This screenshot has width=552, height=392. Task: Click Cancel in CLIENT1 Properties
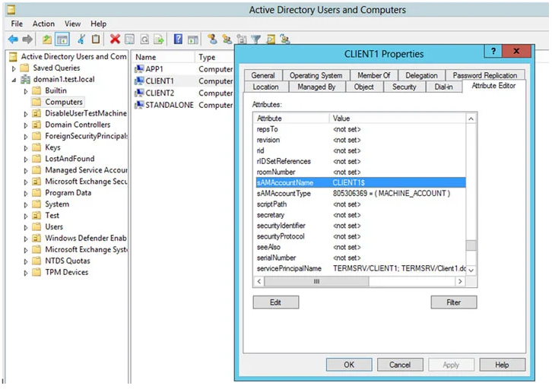click(400, 365)
